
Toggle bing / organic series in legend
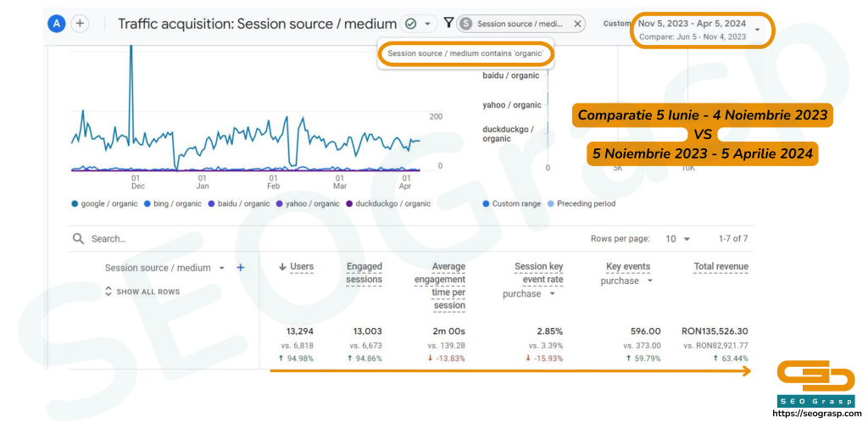click(x=177, y=203)
